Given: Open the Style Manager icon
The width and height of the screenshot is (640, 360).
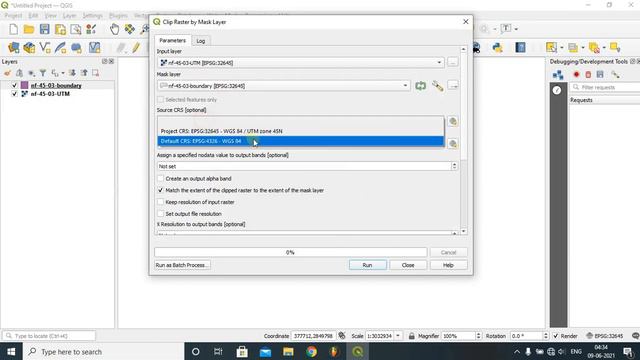Looking at the screenshot, I should (91, 29).
